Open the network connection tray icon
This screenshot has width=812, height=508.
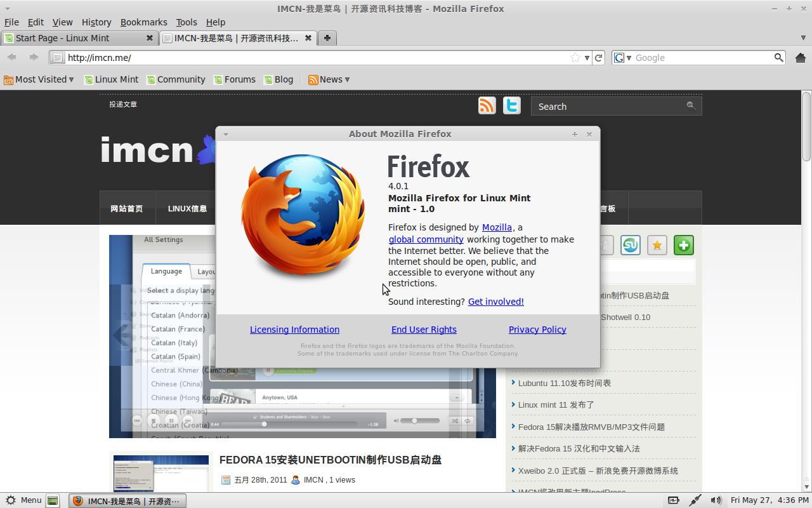click(695, 500)
